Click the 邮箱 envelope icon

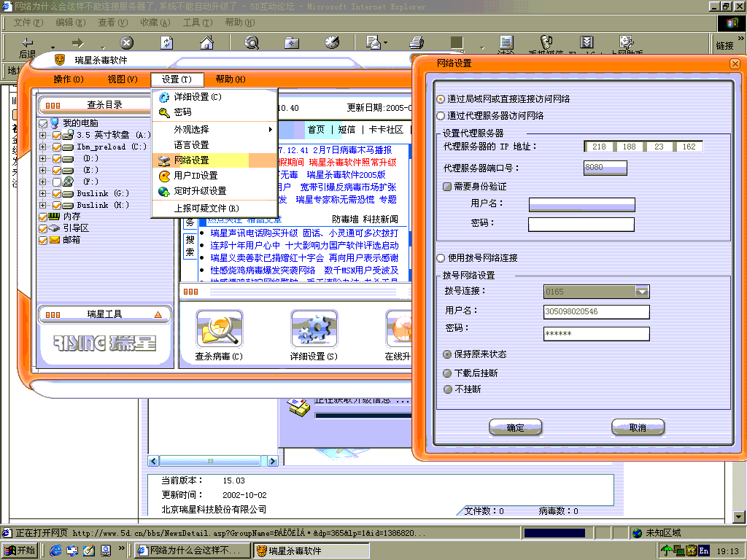pos(55,239)
